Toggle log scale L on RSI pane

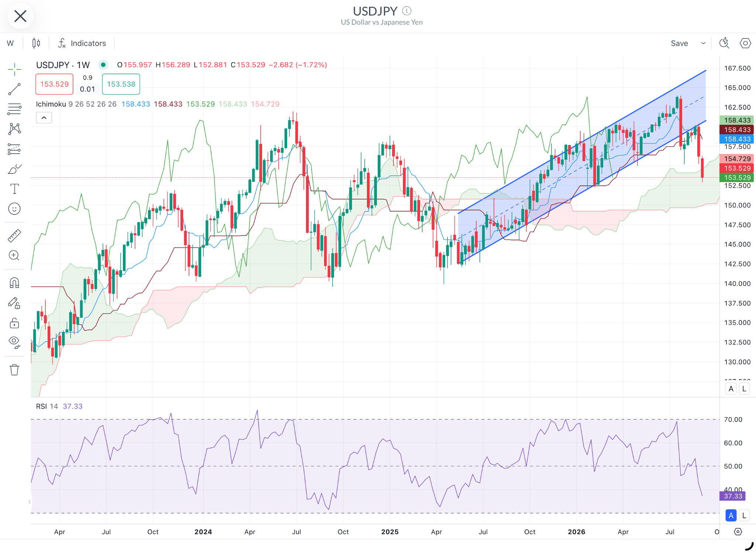(x=745, y=515)
